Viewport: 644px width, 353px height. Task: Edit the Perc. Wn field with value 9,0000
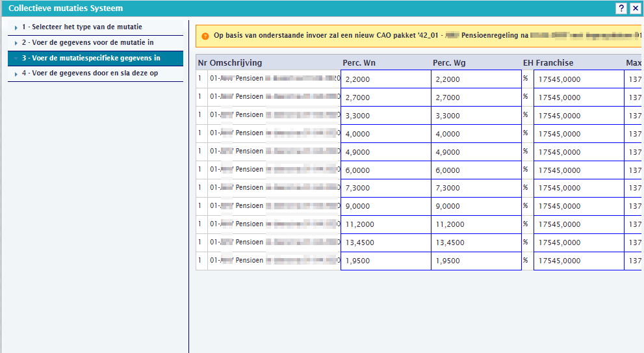386,206
